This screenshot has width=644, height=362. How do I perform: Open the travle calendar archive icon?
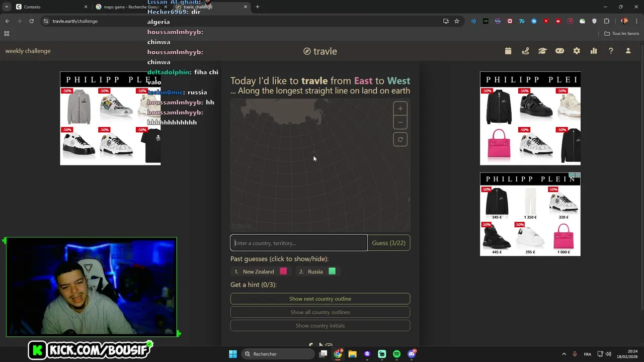coord(508,51)
